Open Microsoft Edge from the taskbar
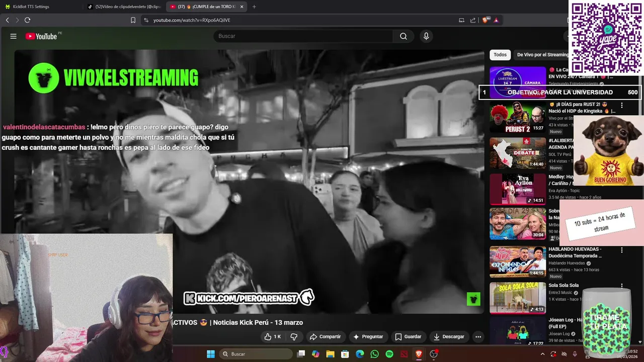Screen dimensions: 644x362 pyautogui.click(x=360, y=354)
